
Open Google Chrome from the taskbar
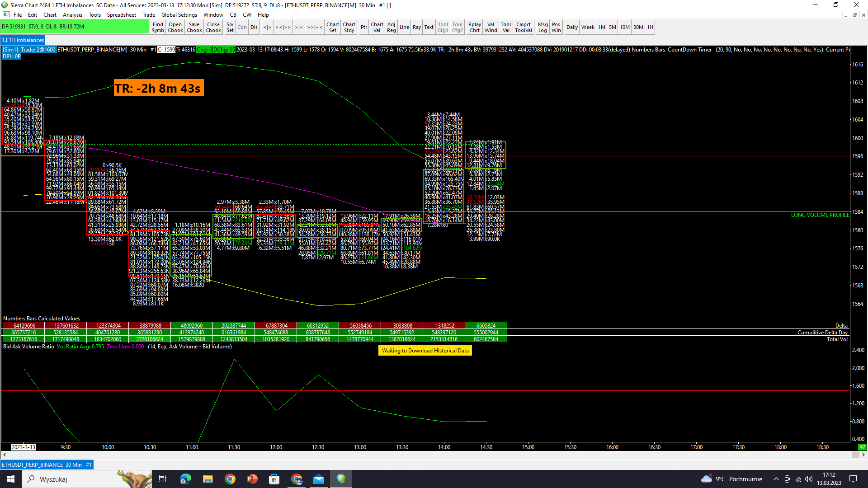click(230, 479)
